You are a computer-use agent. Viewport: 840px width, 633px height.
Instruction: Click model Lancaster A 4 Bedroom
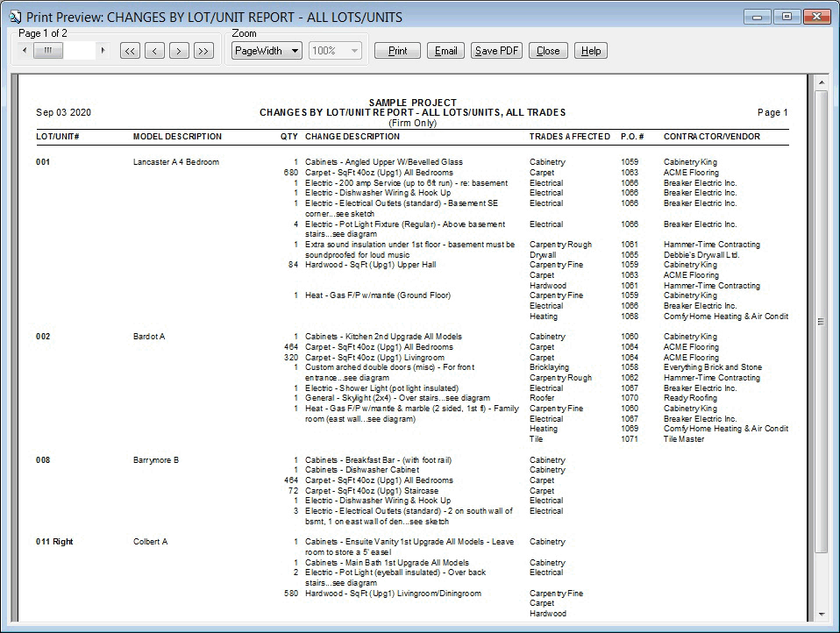coord(176,161)
